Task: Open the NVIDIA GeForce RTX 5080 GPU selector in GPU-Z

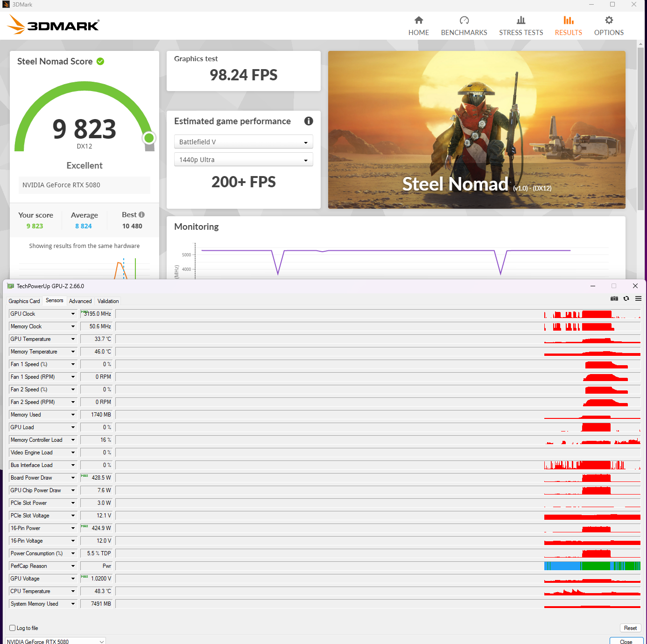Action: click(56, 641)
